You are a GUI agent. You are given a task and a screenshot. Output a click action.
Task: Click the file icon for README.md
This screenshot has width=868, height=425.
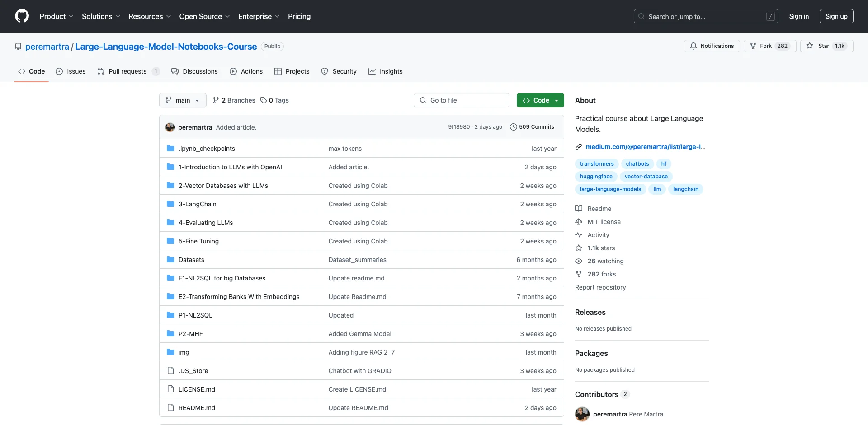(170, 408)
